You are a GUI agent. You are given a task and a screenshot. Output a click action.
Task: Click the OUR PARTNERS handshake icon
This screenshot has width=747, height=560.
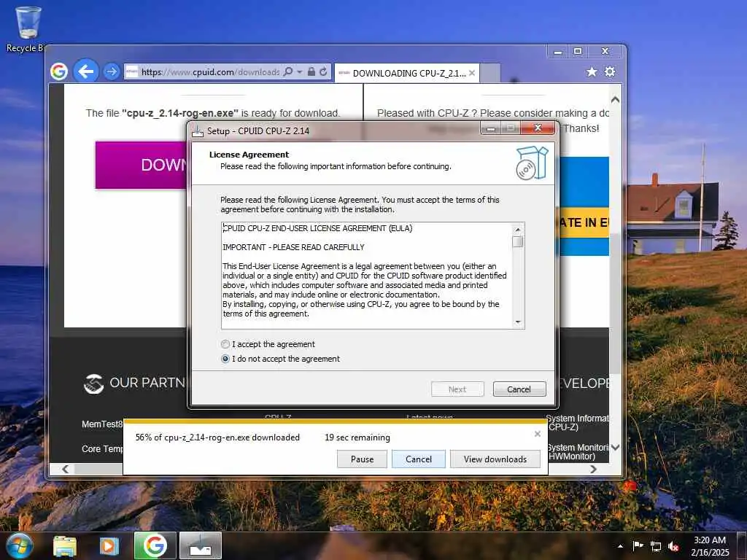tap(93, 384)
